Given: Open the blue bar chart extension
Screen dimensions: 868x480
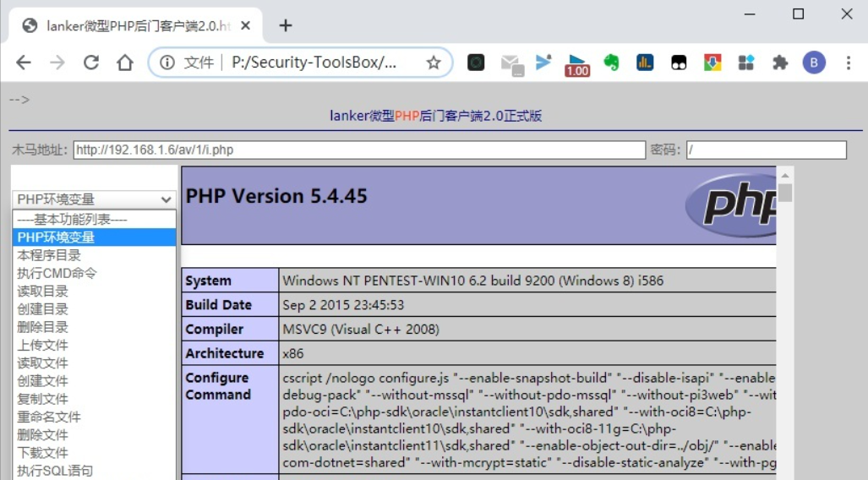Looking at the screenshot, I should point(645,63).
